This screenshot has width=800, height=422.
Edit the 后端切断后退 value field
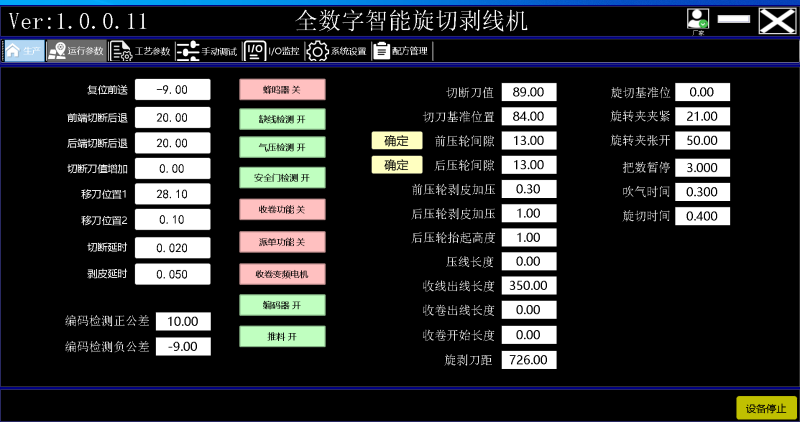[172, 143]
